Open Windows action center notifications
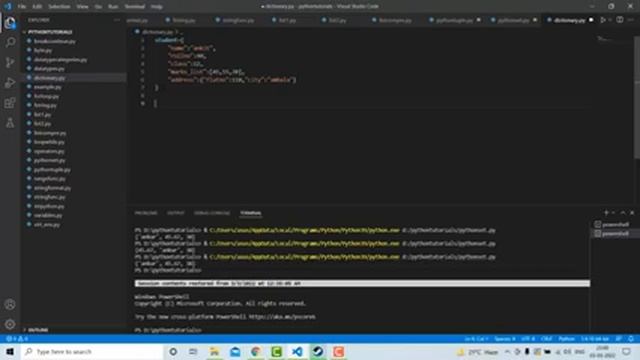 (627, 351)
